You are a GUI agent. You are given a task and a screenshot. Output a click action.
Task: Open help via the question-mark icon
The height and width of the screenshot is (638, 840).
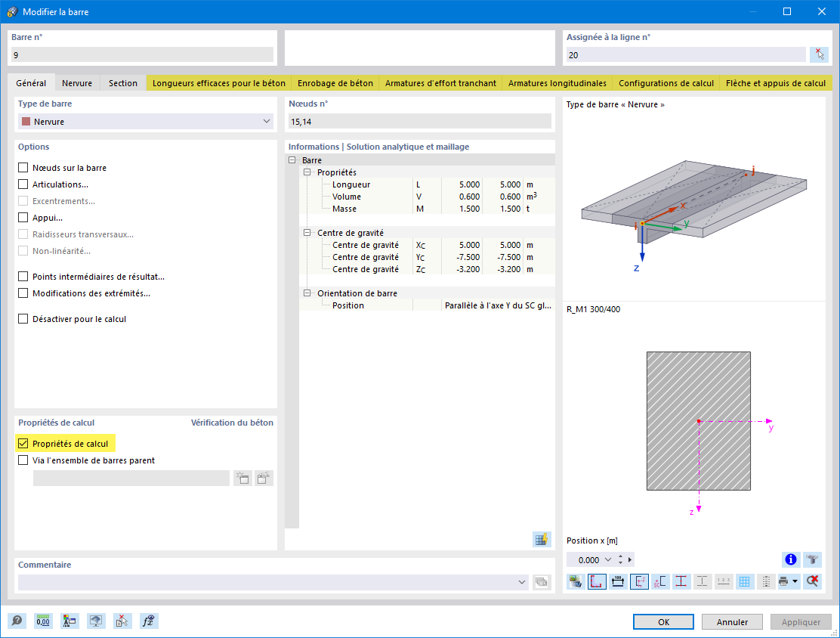pyautogui.click(x=17, y=621)
